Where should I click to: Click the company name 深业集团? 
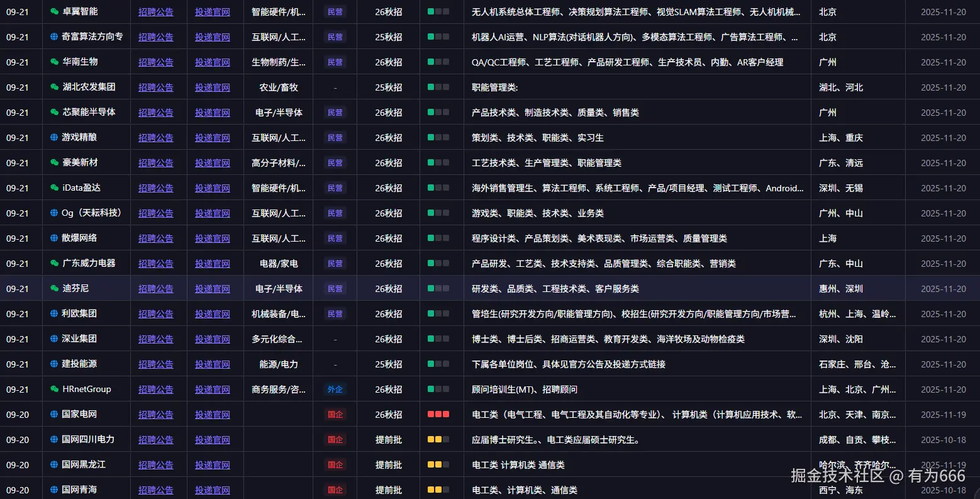coord(79,339)
